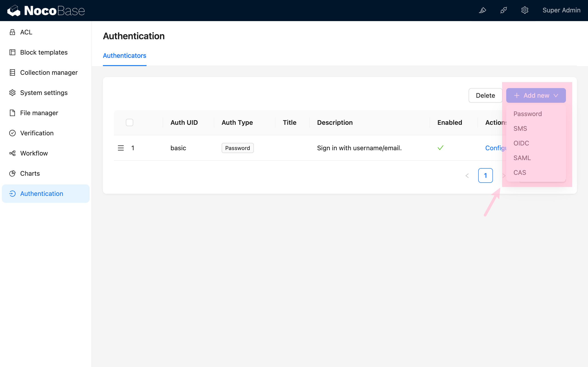This screenshot has height=367, width=588.
Task: Go to pagination page 1
Action: click(485, 175)
